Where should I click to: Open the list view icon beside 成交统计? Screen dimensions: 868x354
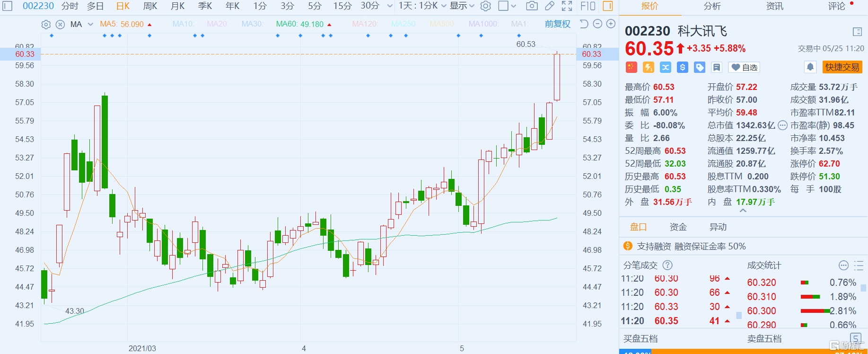point(859,265)
